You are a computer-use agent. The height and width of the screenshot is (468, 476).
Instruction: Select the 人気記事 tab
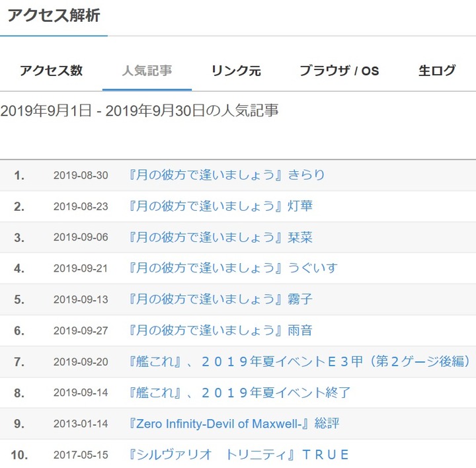click(147, 71)
